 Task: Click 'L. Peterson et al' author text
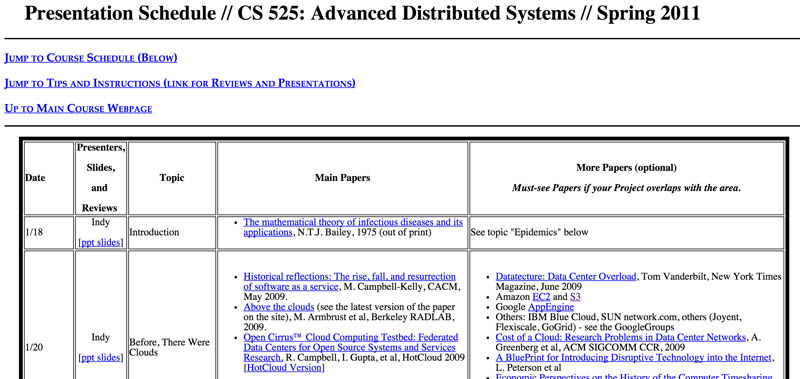pyautogui.click(x=529, y=368)
